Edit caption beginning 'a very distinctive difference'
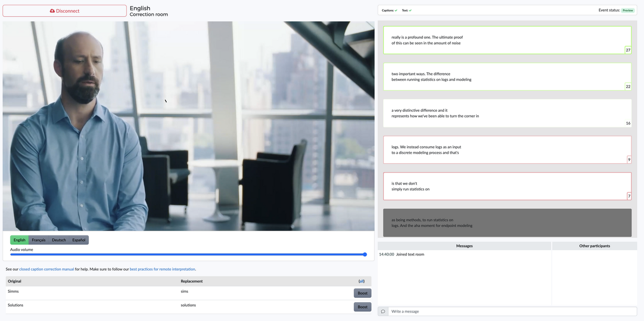644x321 pixels. [x=507, y=113]
